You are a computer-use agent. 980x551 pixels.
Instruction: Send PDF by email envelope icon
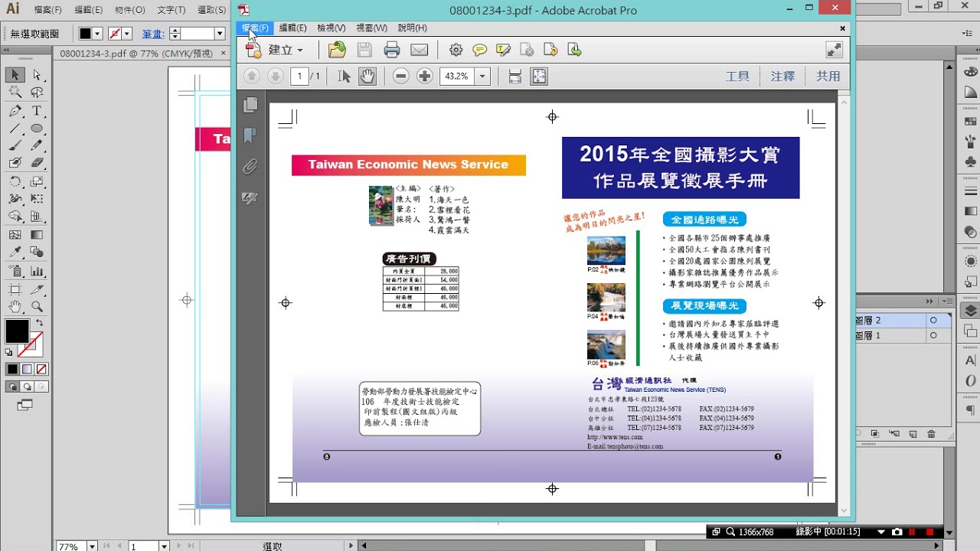[x=419, y=51]
